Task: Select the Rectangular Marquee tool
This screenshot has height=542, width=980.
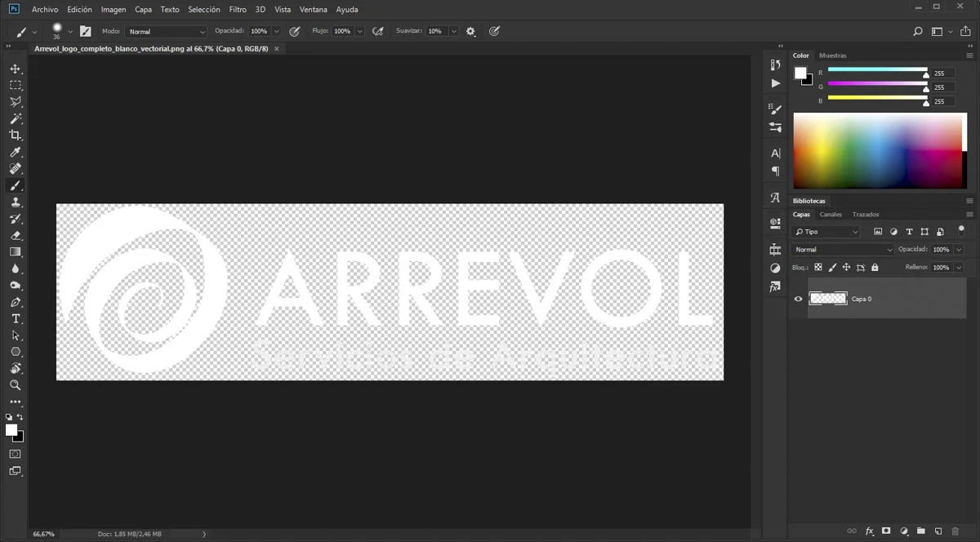Action: click(15, 85)
